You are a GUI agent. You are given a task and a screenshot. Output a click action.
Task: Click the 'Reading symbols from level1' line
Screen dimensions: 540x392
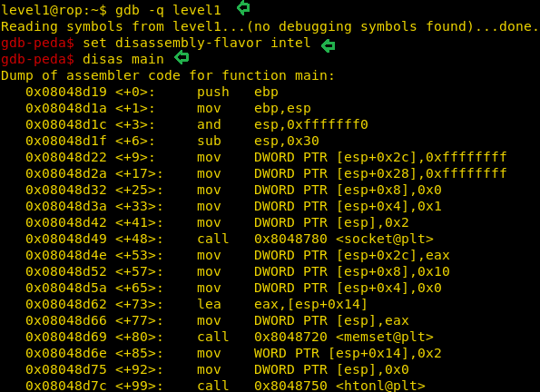point(270,26)
